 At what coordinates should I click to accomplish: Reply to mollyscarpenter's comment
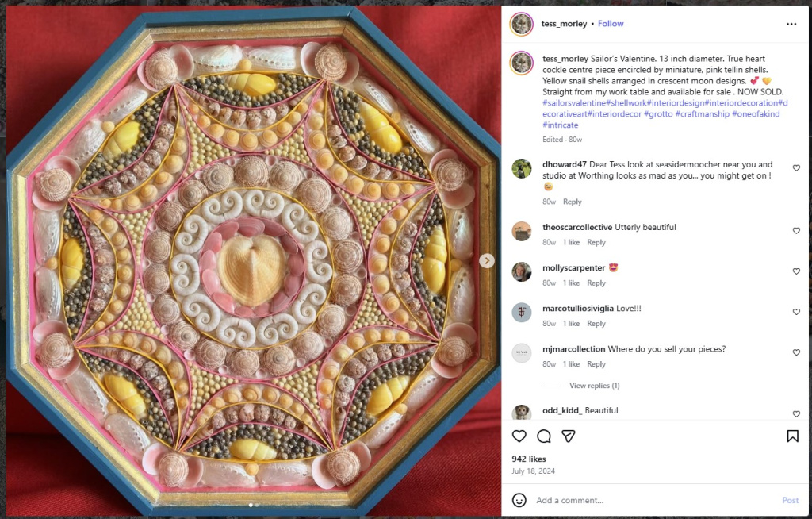[x=596, y=283]
